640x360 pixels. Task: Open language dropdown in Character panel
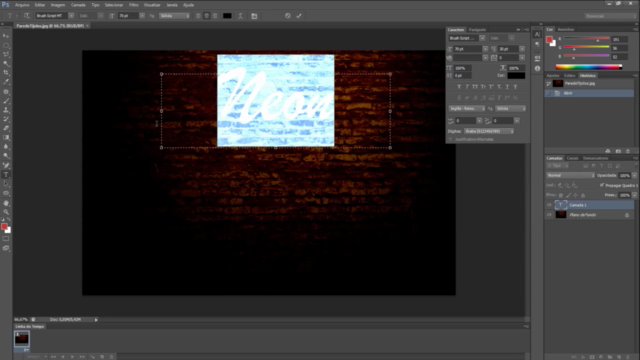(x=467, y=109)
